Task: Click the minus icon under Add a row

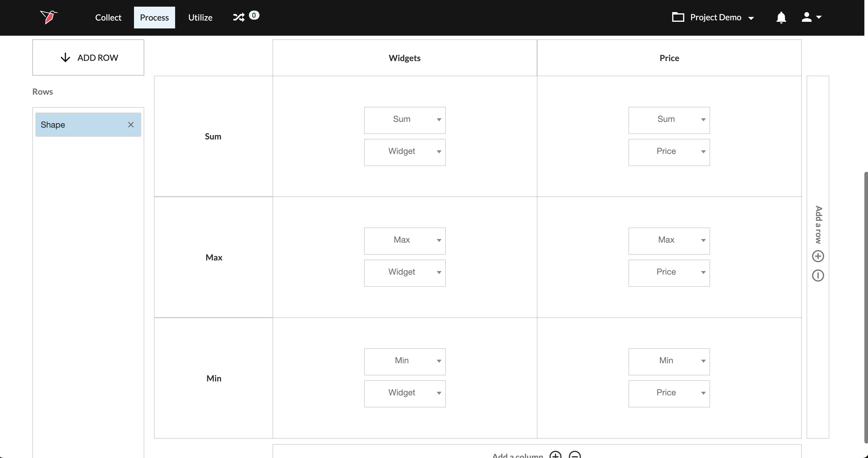Action: pyautogui.click(x=818, y=276)
